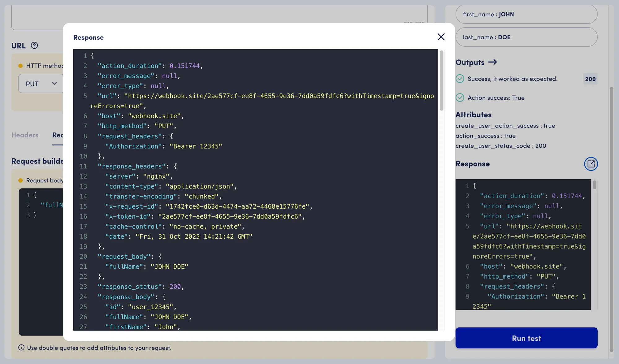Image resolution: width=619 pixels, height=364 pixels.
Task: Switch to the Headers tab
Action: tap(25, 135)
